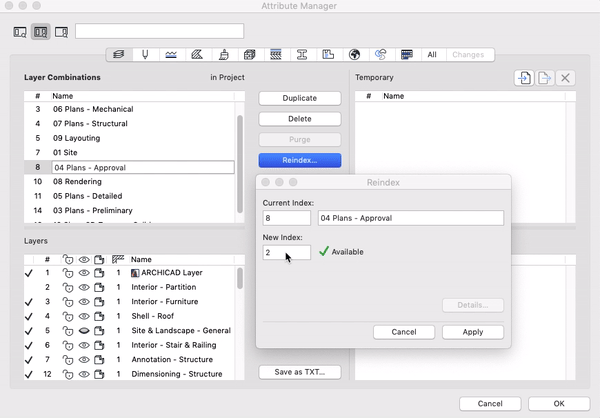Click the import attributes icon above Temporary list
Viewport: 600px width, 418px height.
coord(524,78)
